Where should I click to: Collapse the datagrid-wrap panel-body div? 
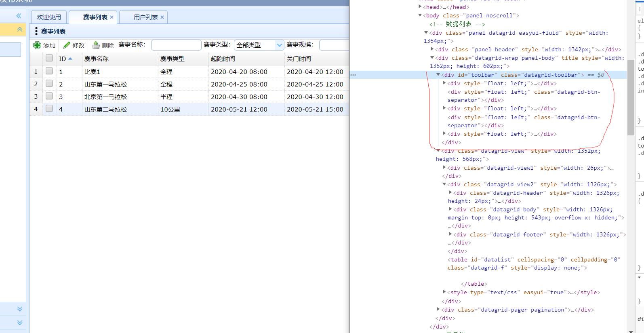[x=432, y=58]
